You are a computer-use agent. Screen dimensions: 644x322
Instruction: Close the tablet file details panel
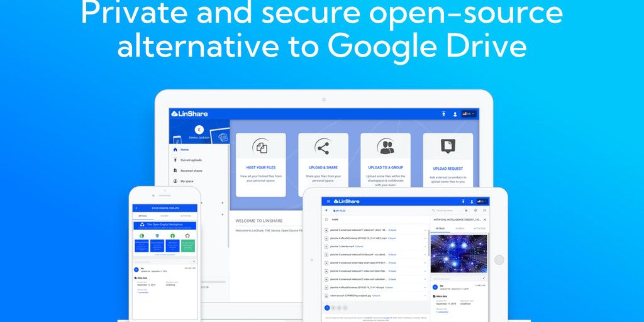coord(485,219)
